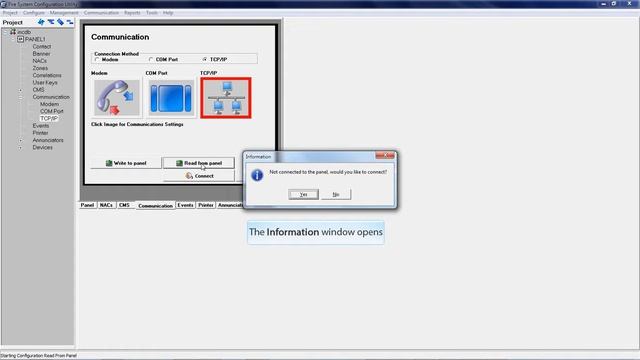Switch to the Printer tab

point(206,205)
